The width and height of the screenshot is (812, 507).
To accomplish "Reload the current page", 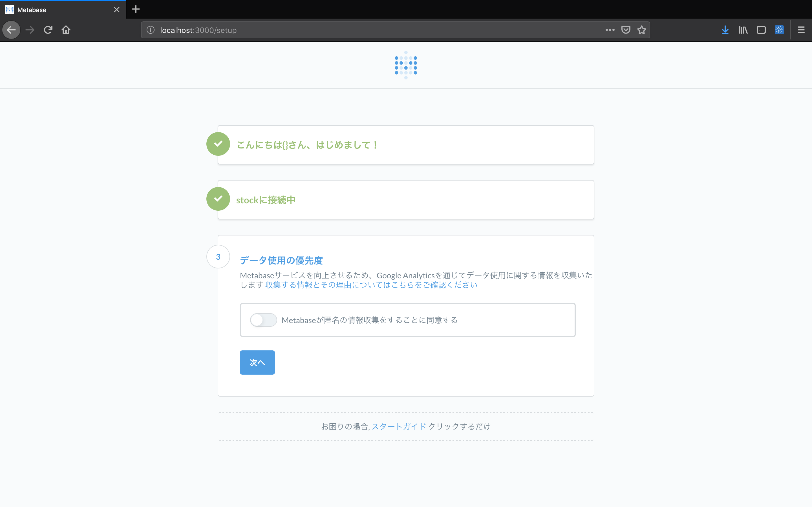I will point(48,30).
